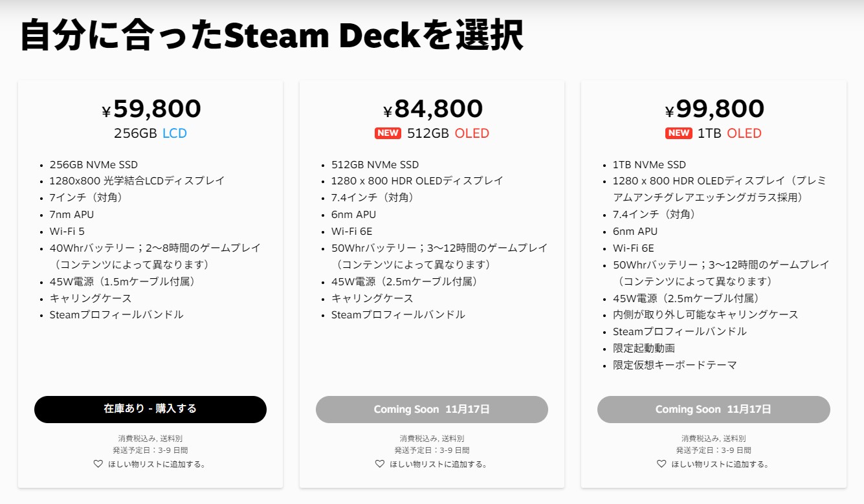Click the red NEW badge beside 1TB

[679, 133]
